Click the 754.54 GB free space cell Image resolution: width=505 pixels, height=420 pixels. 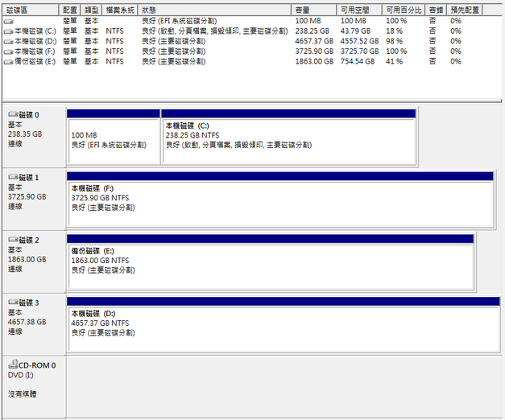(358, 61)
